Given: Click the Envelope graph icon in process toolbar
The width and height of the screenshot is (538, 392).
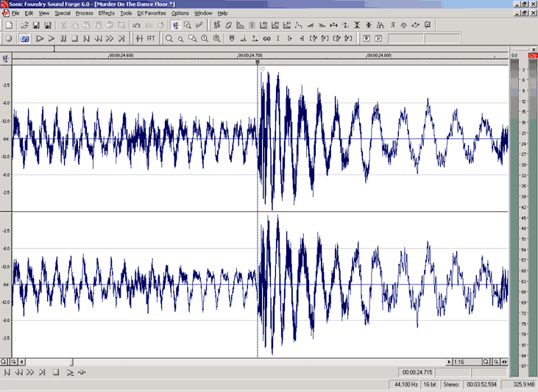Looking at the screenshot, I should pyautogui.click(x=299, y=25).
